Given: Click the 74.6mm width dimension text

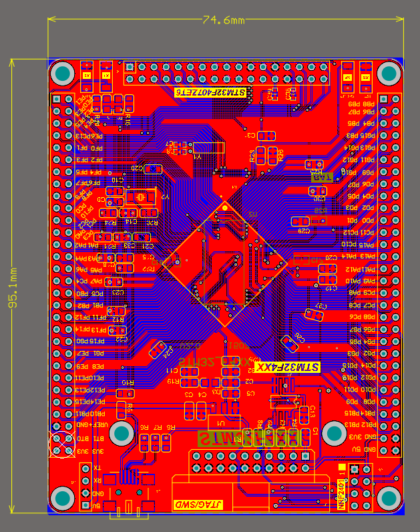Looking at the screenshot, I should [224, 20].
